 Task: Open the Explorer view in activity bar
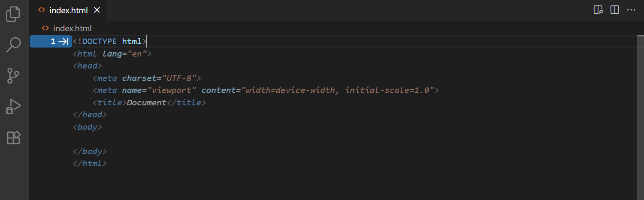14,14
